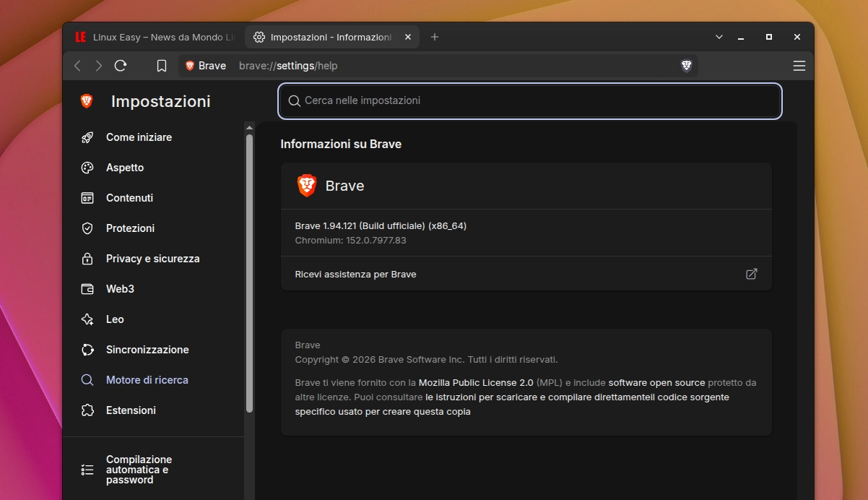Screen dimensions: 868x500
Task: Switch to the Linux Easy tab
Action: 156,37
